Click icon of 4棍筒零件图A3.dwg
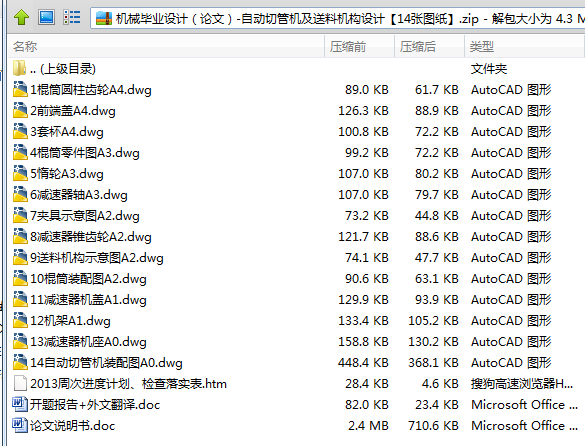The image size is (585, 446). point(20,152)
